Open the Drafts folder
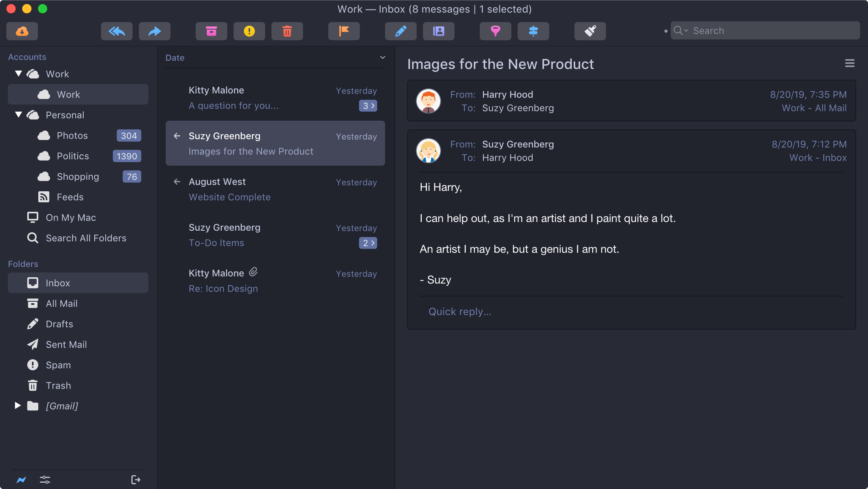This screenshot has height=489, width=868. (x=59, y=324)
